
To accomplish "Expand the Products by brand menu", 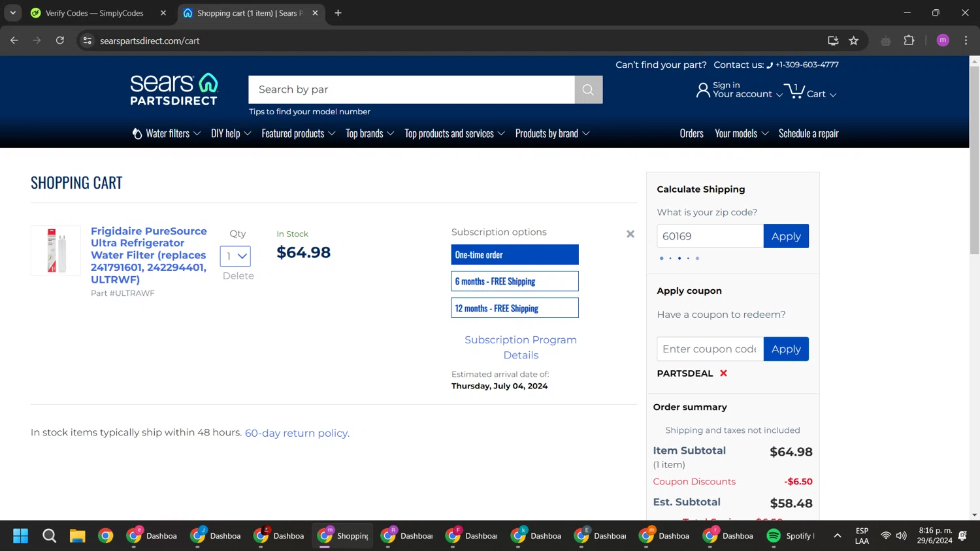I will tap(553, 133).
